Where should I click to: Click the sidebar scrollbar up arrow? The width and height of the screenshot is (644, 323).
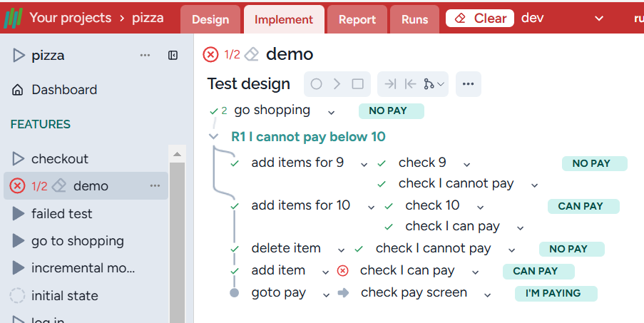pos(178,153)
